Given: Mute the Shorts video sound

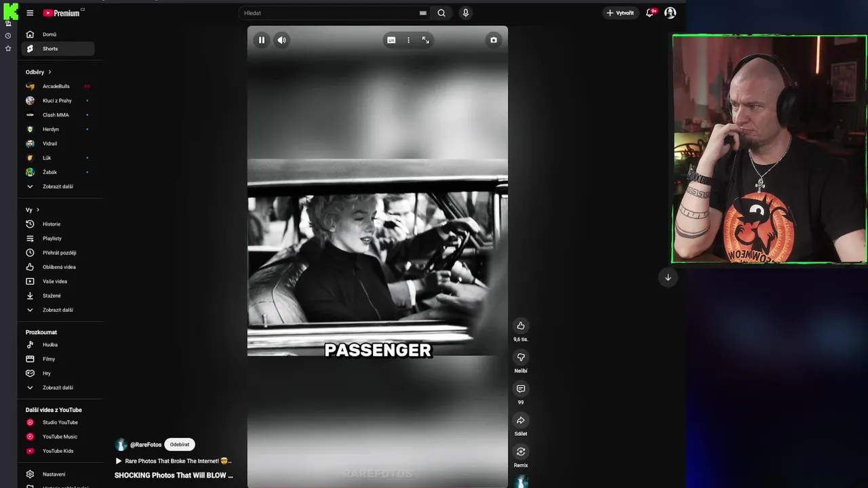Looking at the screenshot, I should pos(281,40).
